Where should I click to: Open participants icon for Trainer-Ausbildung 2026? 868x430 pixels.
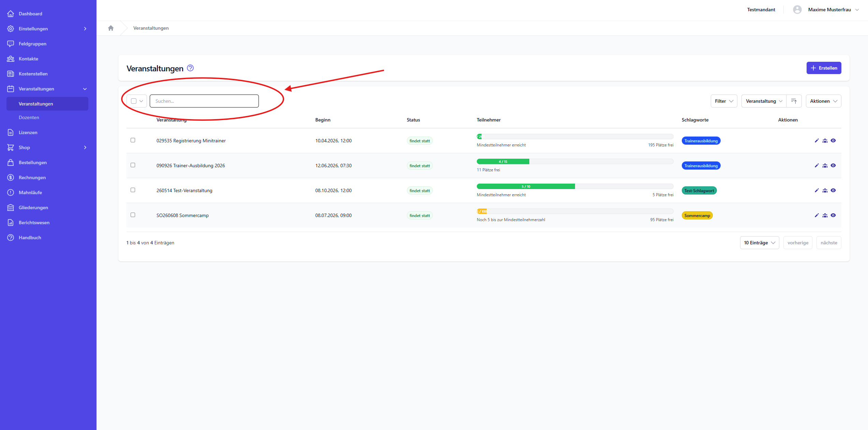tap(825, 166)
